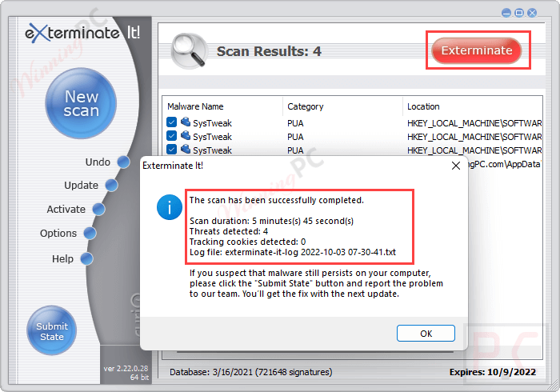
Task: Click the 'Threats detected: 4' line
Action: click(x=229, y=231)
